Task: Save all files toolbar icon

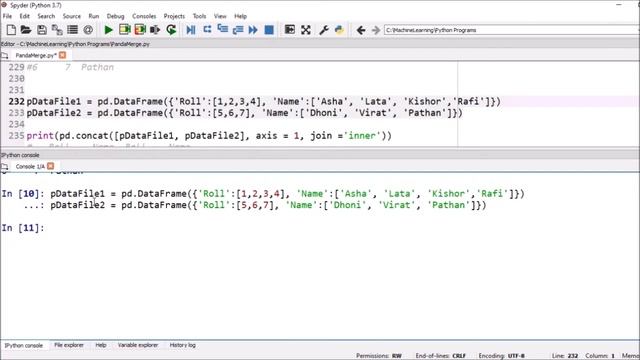Action: pyautogui.click(x=57, y=30)
